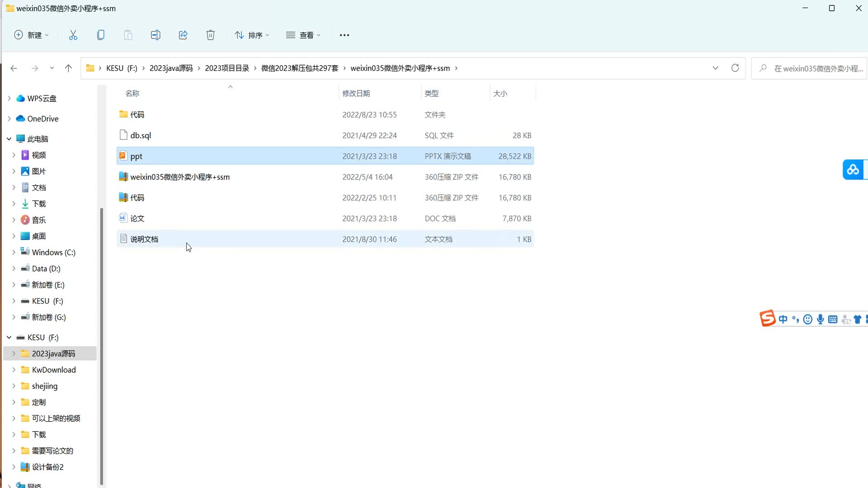Screen dimensions: 868x488
Task: Open the floating cloud disk icon
Action: point(853,169)
